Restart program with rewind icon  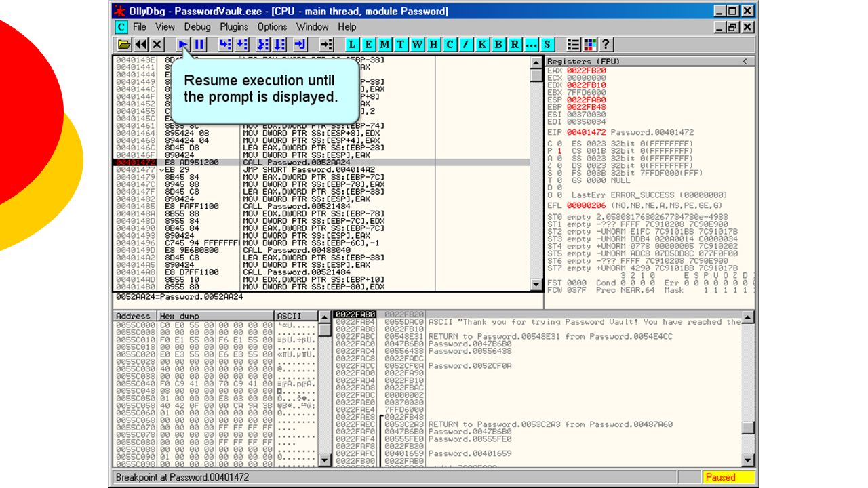point(141,45)
